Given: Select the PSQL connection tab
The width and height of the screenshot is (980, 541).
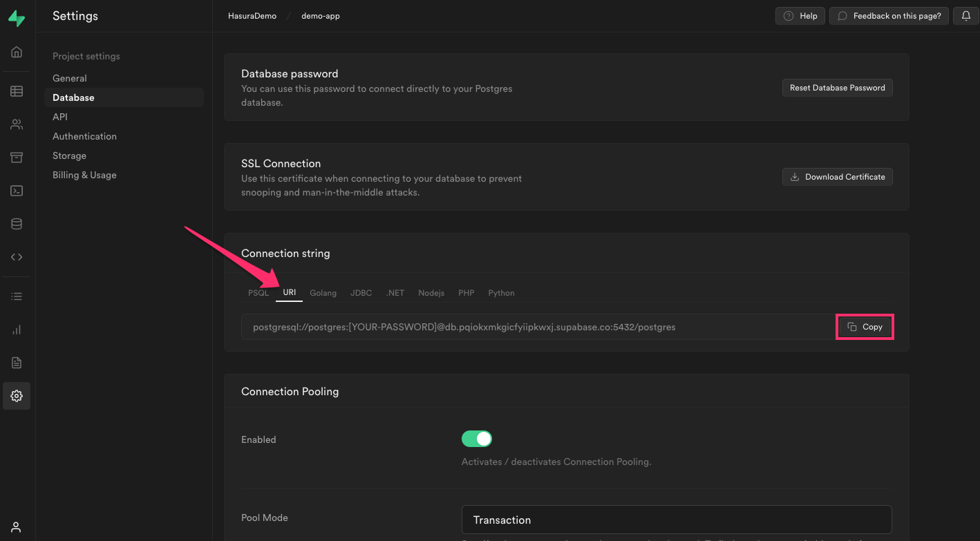Looking at the screenshot, I should click(x=258, y=292).
